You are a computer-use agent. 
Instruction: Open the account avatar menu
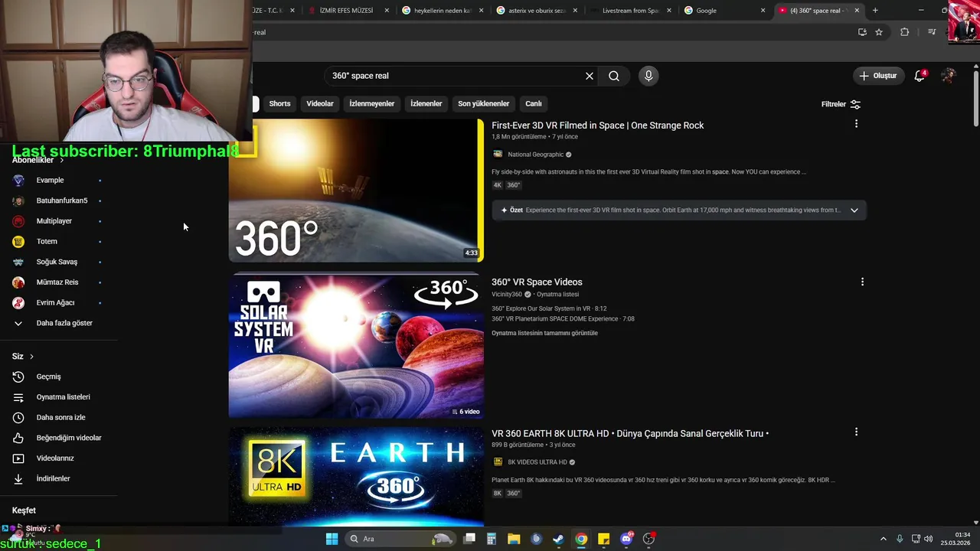pos(949,76)
